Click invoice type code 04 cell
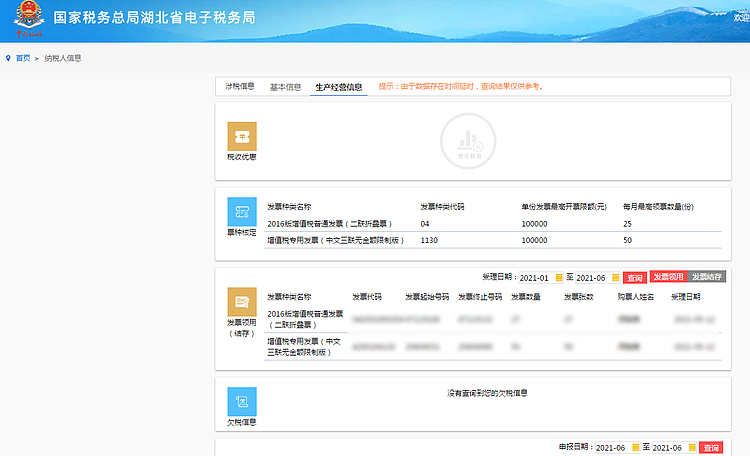The image size is (750, 456). pyautogui.click(x=425, y=224)
